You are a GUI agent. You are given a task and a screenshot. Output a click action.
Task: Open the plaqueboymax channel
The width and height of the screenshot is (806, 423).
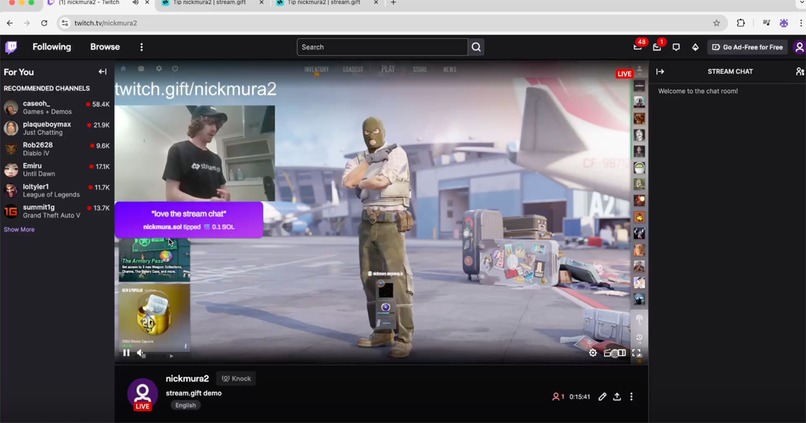[x=57, y=128]
